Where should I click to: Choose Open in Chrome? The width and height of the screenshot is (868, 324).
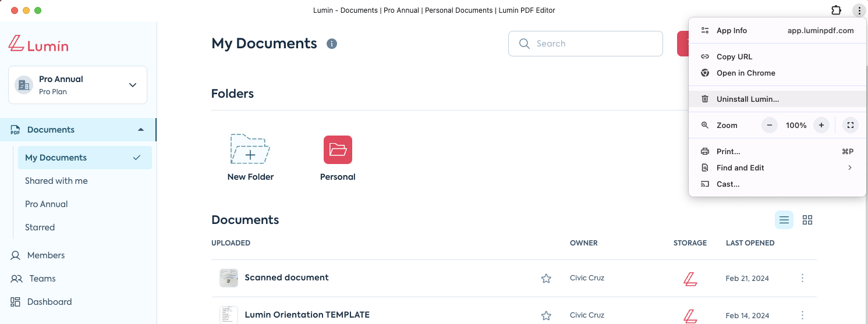tap(777, 73)
